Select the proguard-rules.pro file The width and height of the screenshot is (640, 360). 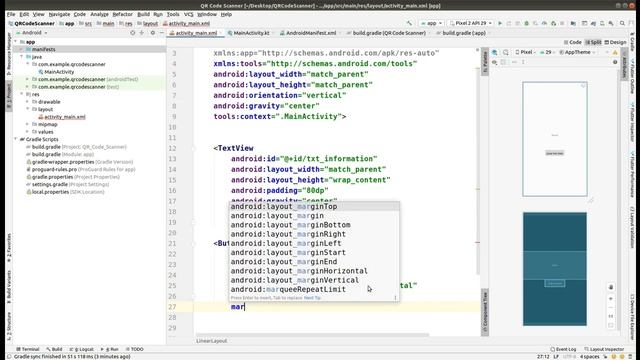(x=54, y=169)
